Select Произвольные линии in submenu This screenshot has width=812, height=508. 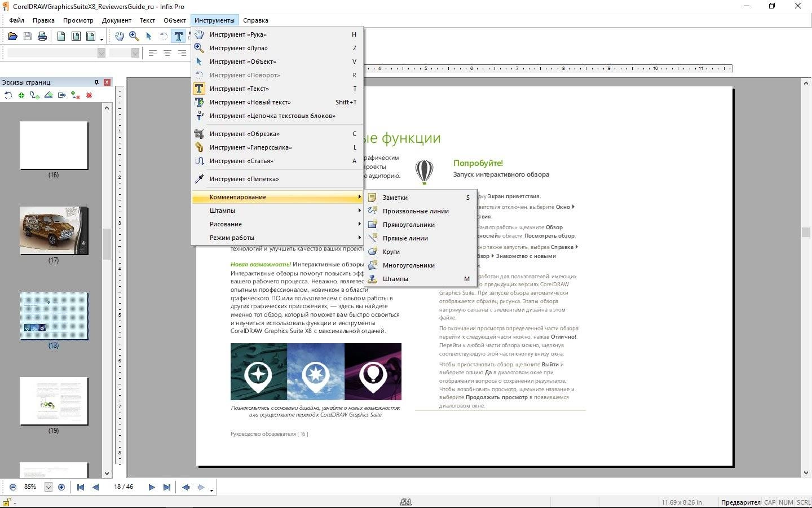coord(421,211)
